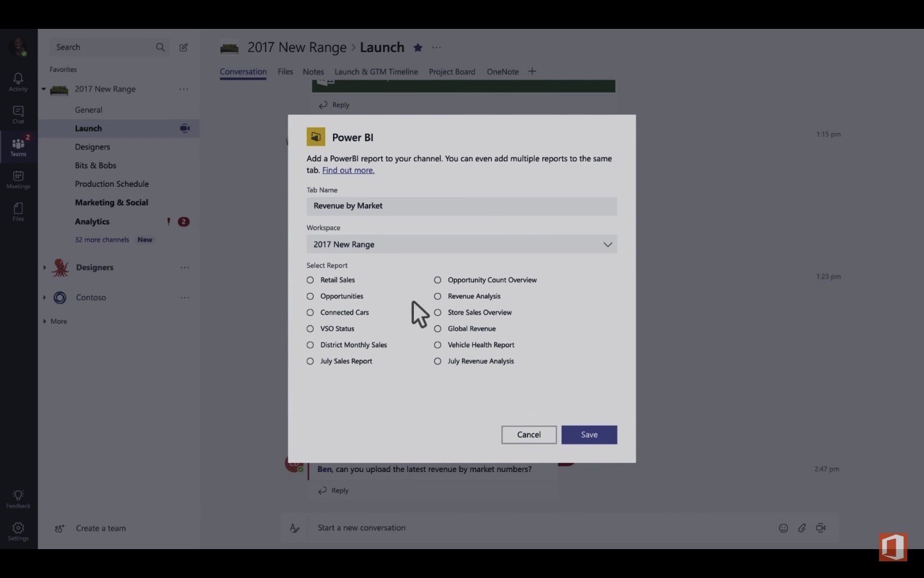Select the Retail Sales report

tap(311, 280)
